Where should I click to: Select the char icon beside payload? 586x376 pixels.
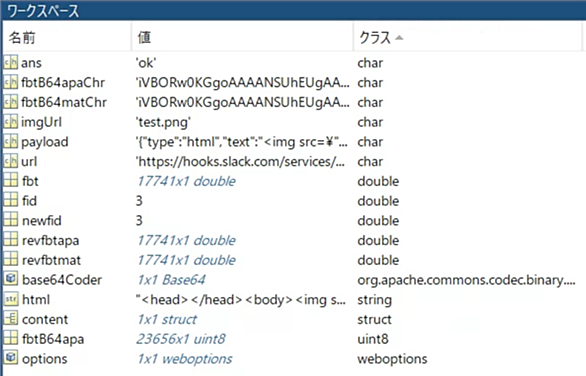(x=11, y=141)
